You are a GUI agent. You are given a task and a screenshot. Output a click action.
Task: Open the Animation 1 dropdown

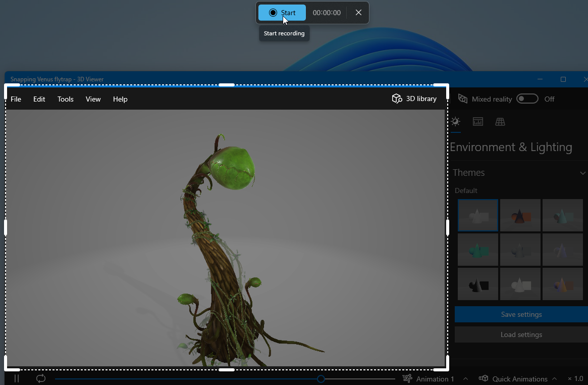(x=435, y=379)
